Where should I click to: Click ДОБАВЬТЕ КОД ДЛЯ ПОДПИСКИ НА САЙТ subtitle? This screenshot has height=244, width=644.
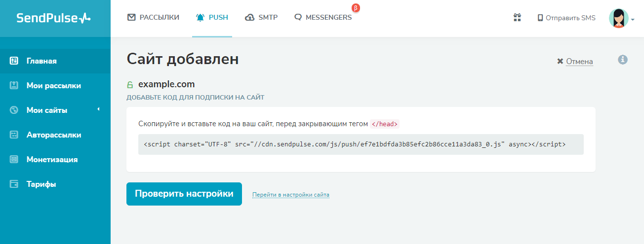[x=196, y=97]
